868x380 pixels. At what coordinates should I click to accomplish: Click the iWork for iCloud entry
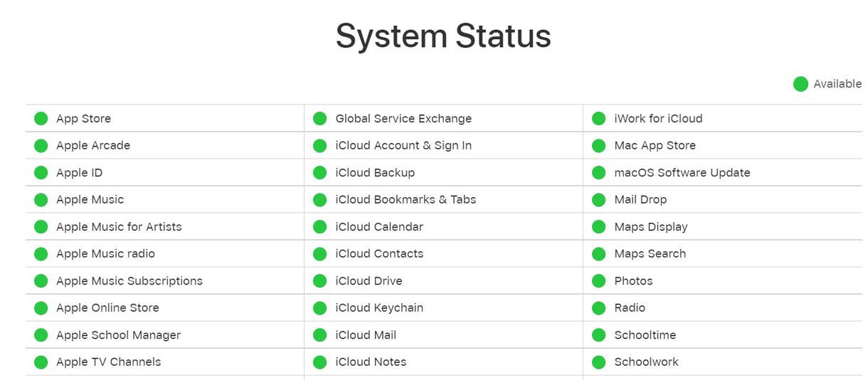[x=658, y=119]
